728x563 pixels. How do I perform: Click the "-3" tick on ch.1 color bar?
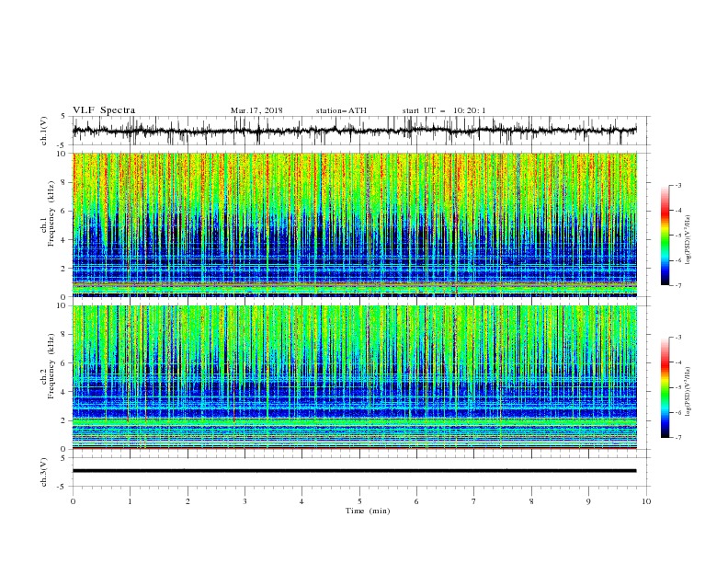coord(678,185)
